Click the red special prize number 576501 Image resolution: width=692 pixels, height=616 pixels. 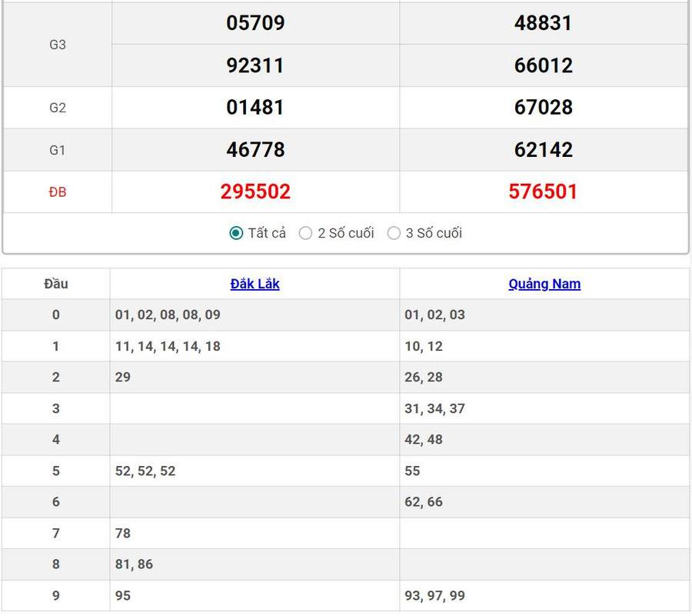click(543, 191)
